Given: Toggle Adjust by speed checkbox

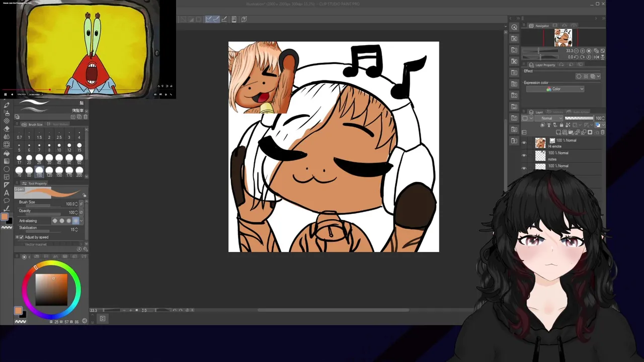Looking at the screenshot, I should coord(21,237).
